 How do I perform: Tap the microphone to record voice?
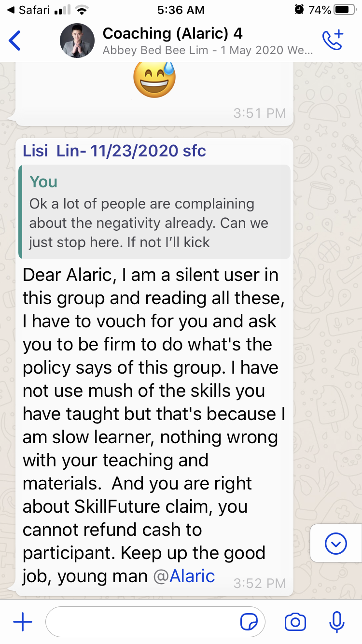coord(336,622)
